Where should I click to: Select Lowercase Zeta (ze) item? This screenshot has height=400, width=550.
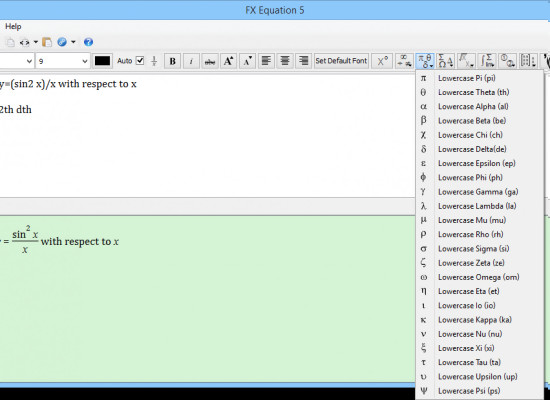479,263
